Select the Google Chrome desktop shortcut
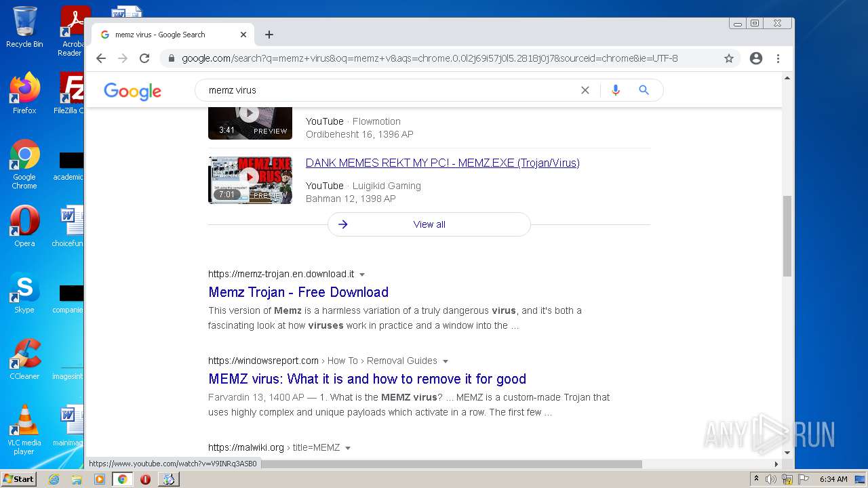868x488 pixels. click(24, 165)
